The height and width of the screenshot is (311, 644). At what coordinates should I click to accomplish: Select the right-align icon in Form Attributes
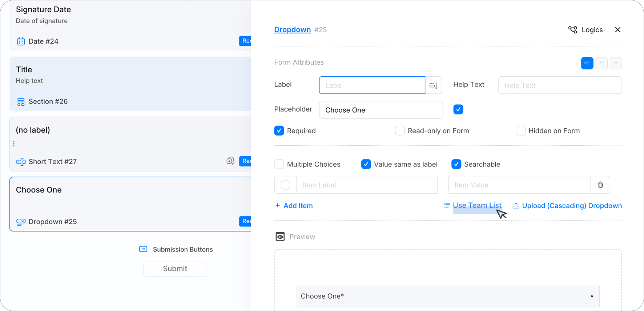(616, 63)
